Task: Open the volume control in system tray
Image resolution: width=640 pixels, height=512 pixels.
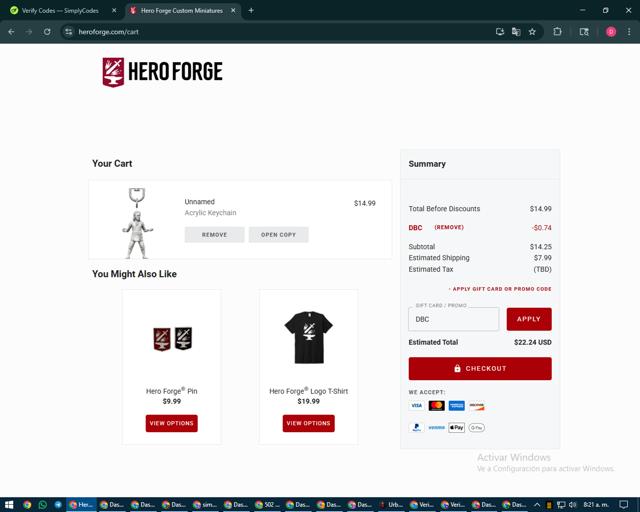Action: pyautogui.click(x=573, y=505)
